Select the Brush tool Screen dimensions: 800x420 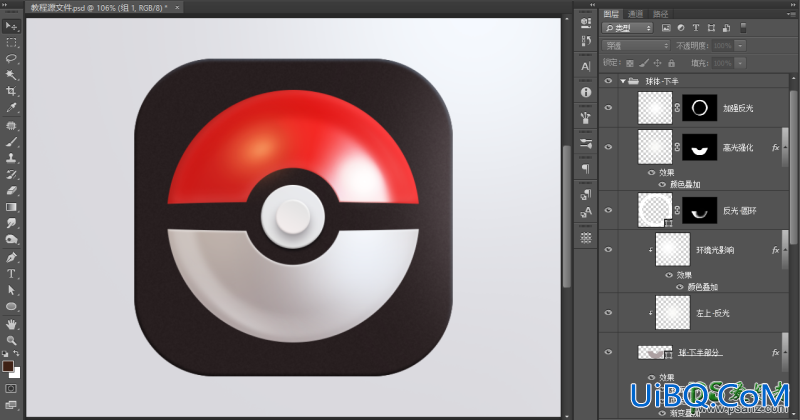(11, 142)
